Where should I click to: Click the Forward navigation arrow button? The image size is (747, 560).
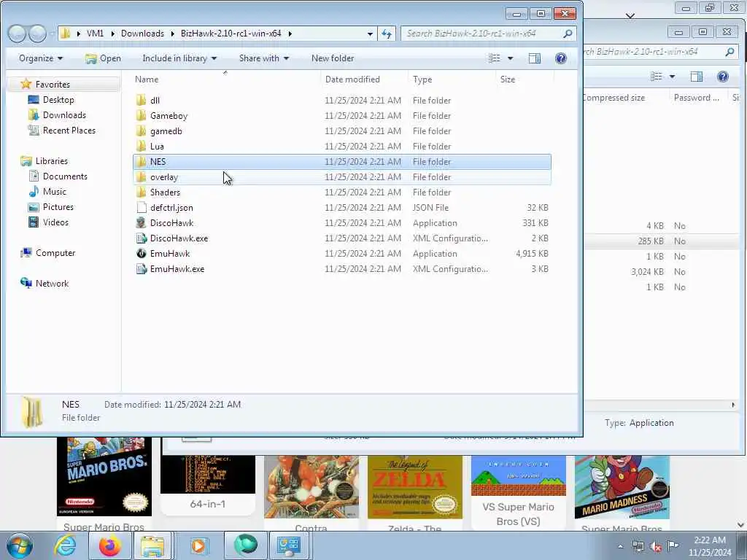pos(37,34)
